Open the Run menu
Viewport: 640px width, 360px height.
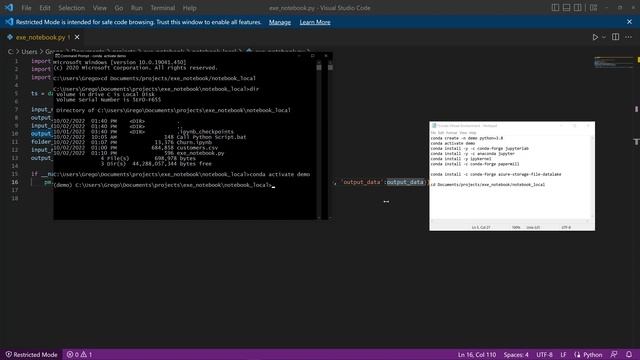[x=137, y=8]
